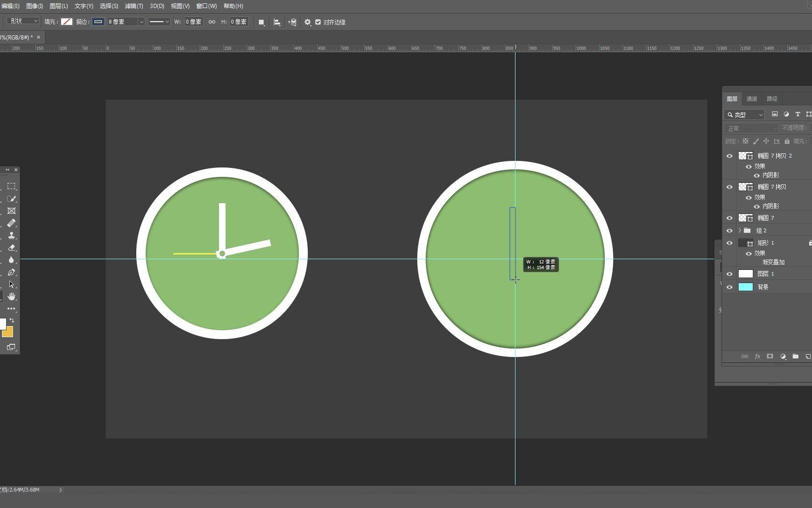Image resolution: width=812 pixels, height=508 pixels.
Task: Create a new group from panel bottom
Action: (x=795, y=356)
